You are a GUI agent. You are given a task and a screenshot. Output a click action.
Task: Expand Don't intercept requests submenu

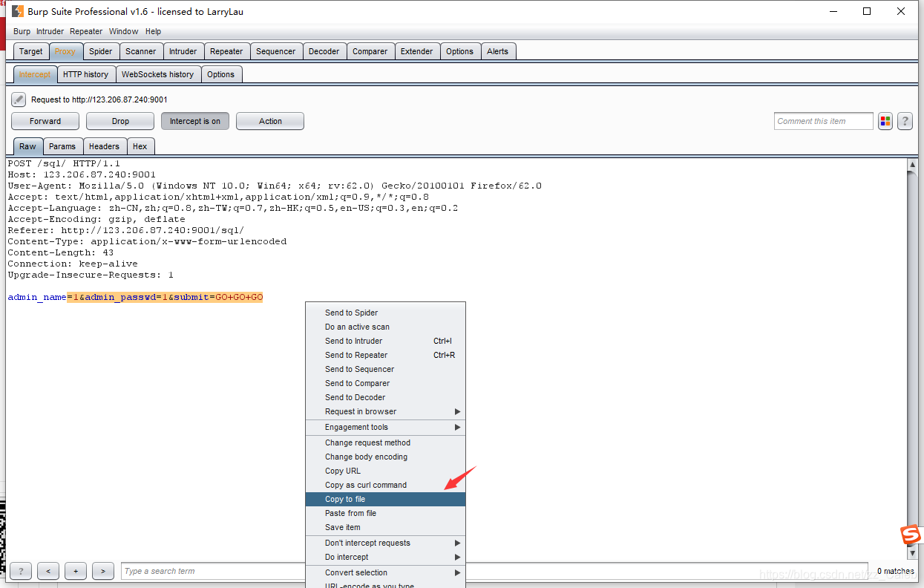[x=385, y=543]
